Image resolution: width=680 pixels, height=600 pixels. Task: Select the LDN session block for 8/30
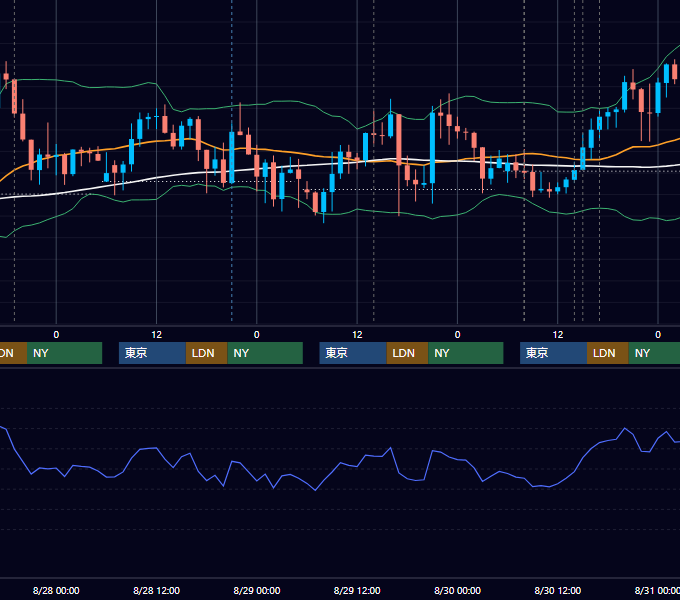tap(608, 353)
